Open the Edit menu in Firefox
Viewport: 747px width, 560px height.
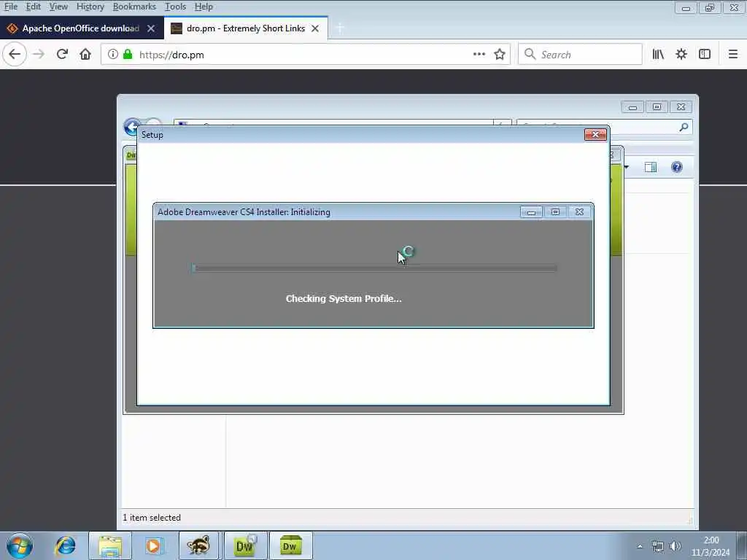point(33,7)
